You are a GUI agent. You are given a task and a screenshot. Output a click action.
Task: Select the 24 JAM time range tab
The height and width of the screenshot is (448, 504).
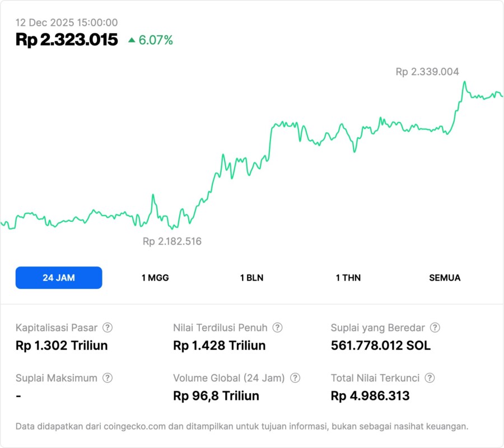tap(59, 278)
